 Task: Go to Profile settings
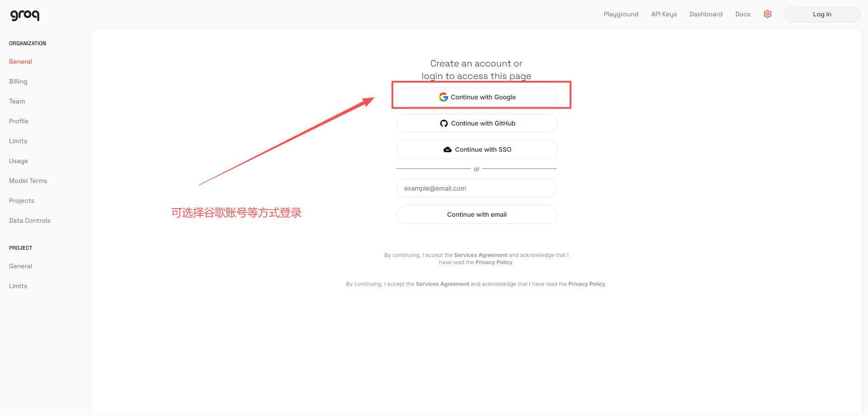pos(19,121)
